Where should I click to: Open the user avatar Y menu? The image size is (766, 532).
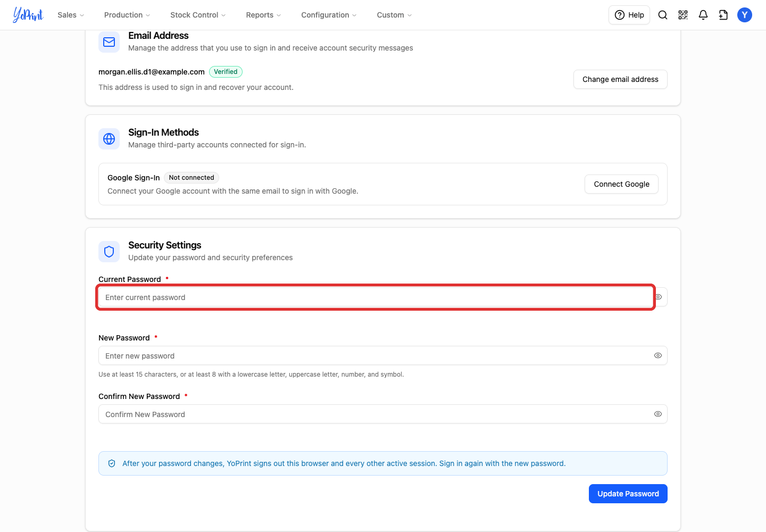pyautogui.click(x=745, y=15)
